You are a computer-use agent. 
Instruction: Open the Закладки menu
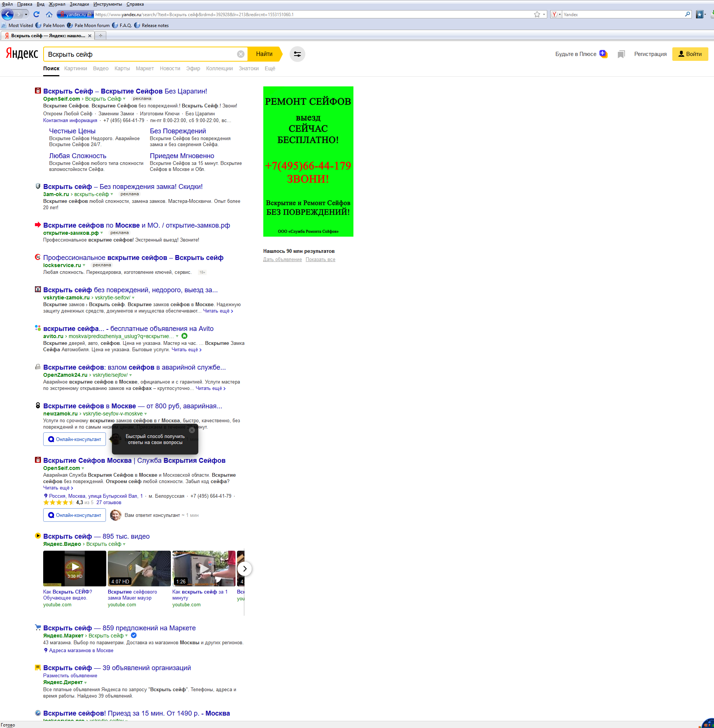(79, 4)
